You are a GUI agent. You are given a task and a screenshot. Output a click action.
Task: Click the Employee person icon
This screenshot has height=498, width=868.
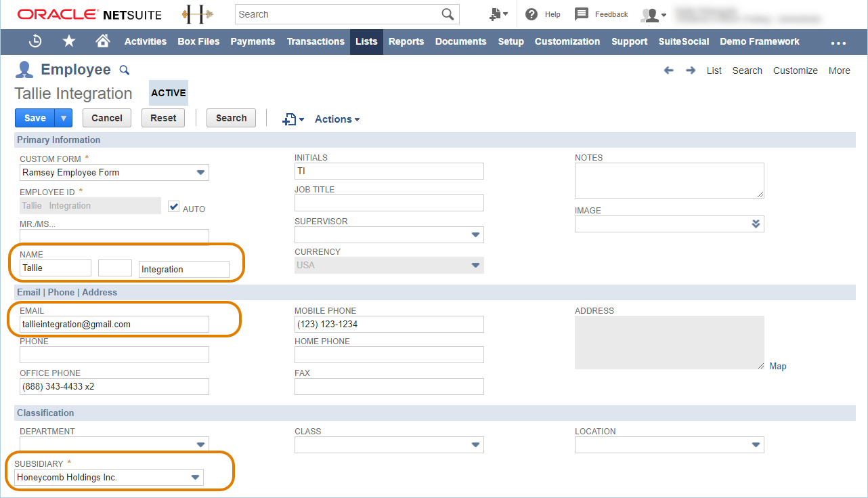pos(24,70)
